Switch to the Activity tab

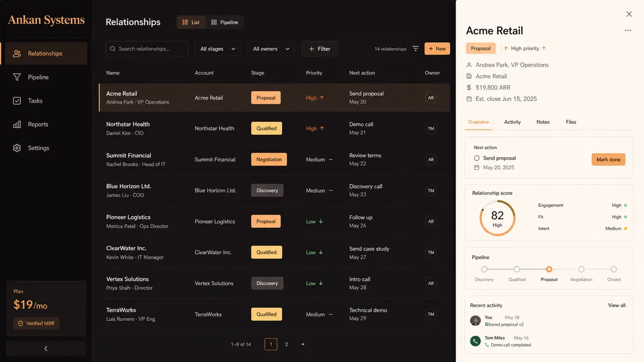coord(513,122)
